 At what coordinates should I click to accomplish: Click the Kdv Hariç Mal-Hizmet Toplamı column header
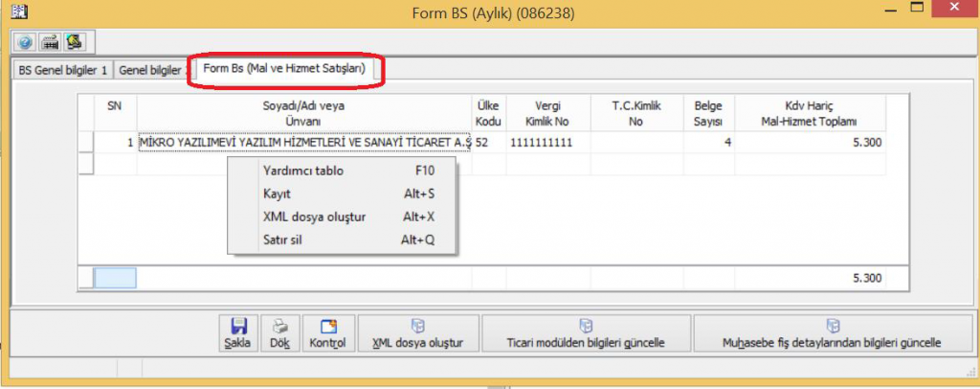pos(810,114)
